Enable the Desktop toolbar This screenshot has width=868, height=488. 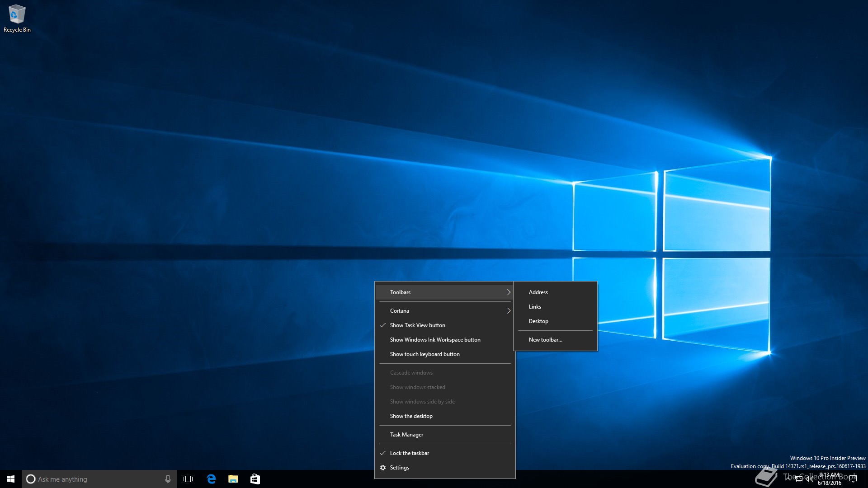(555, 321)
